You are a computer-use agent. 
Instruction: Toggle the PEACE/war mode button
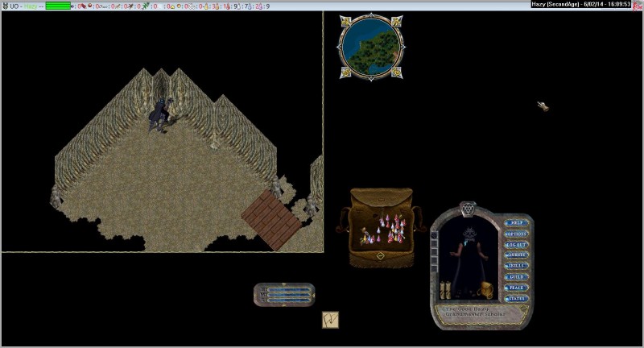[x=516, y=287]
